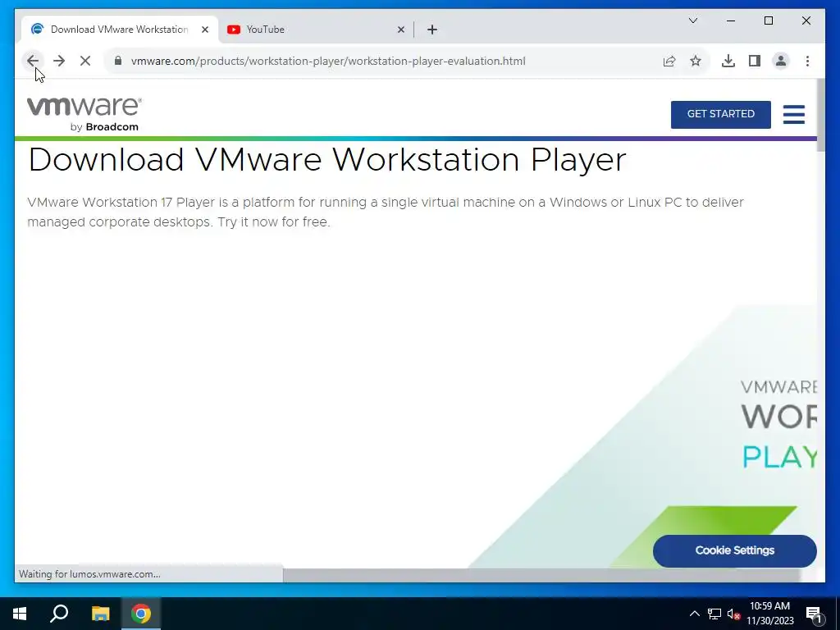Show hidden system tray icons
The image size is (840, 630).
click(694, 614)
